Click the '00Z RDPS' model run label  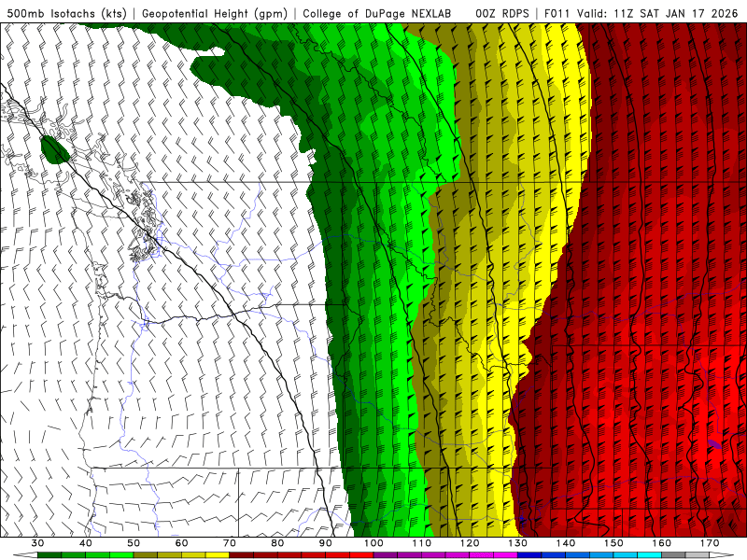tap(502, 14)
